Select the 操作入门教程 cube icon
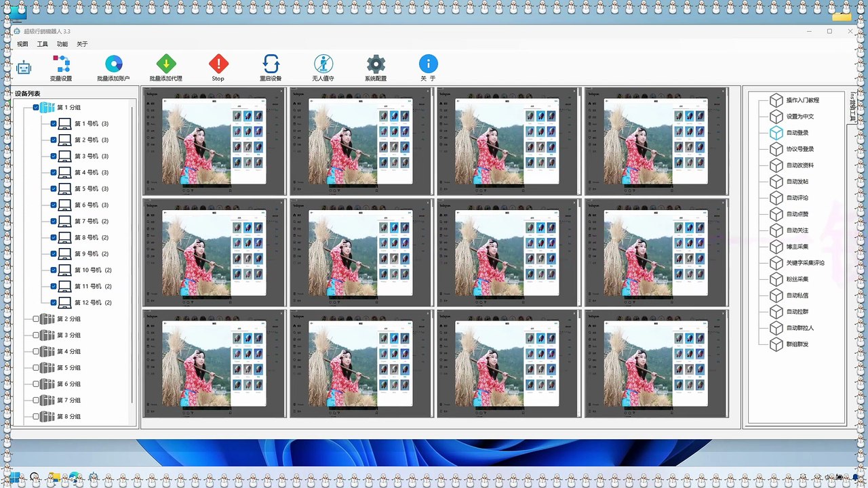Image resolution: width=868 pixels, height=488 pixels. [776, 100]
